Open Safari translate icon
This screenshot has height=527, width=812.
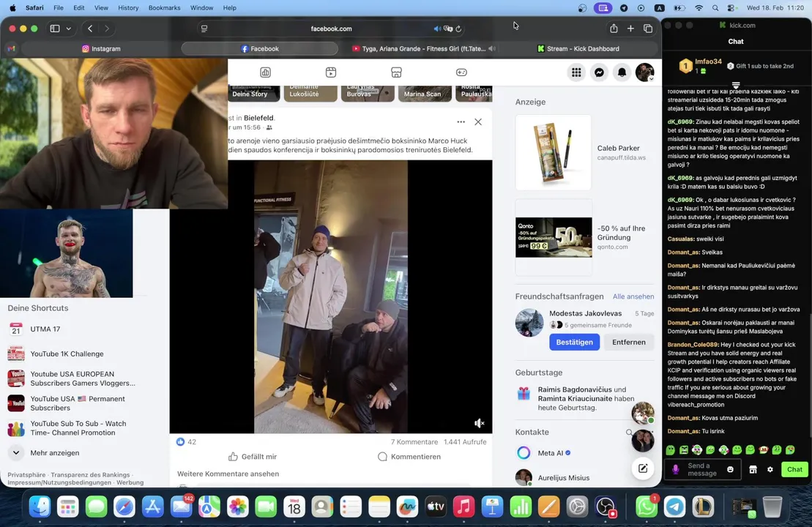(448, 29)
